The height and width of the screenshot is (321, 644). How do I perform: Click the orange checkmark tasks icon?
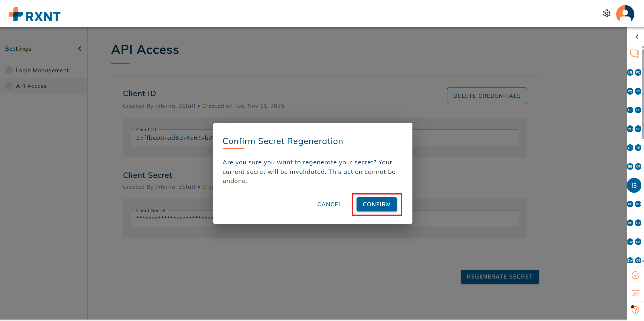(x=635, y=275)
